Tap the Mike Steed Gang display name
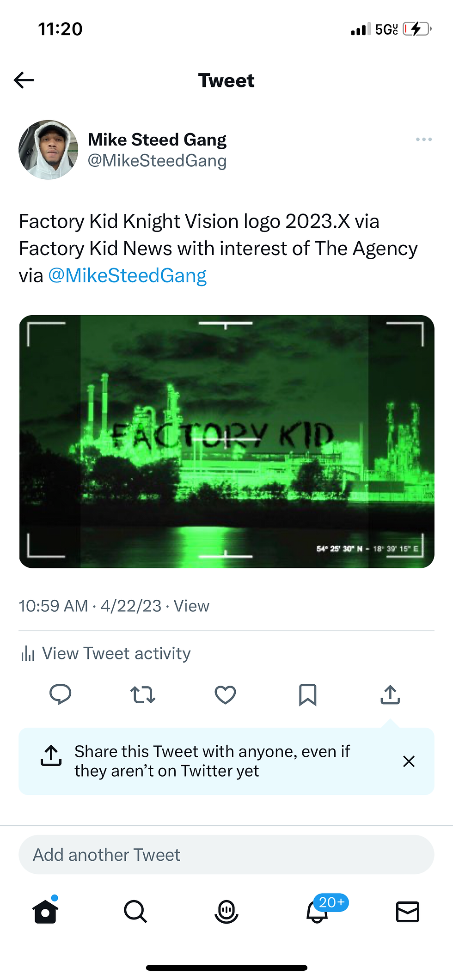 [x=157, y=140]
